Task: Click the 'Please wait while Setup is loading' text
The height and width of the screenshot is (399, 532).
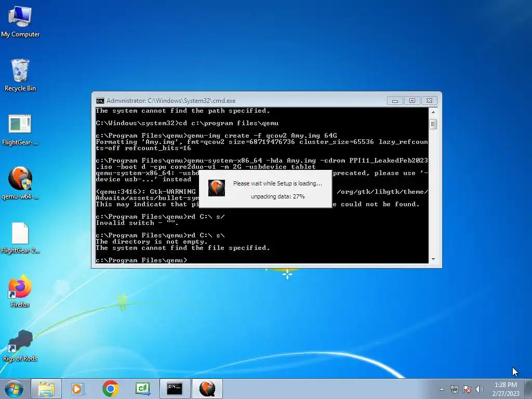Action: coord(277,183)
